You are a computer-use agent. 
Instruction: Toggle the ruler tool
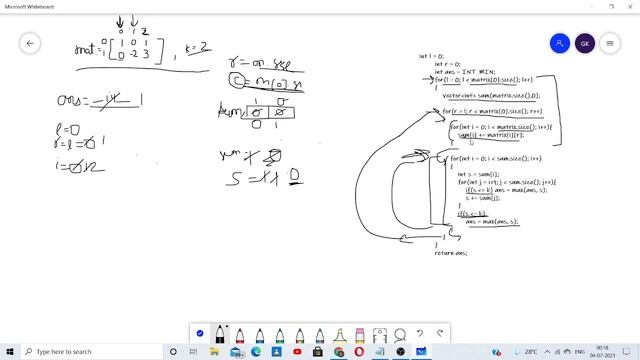380,335
